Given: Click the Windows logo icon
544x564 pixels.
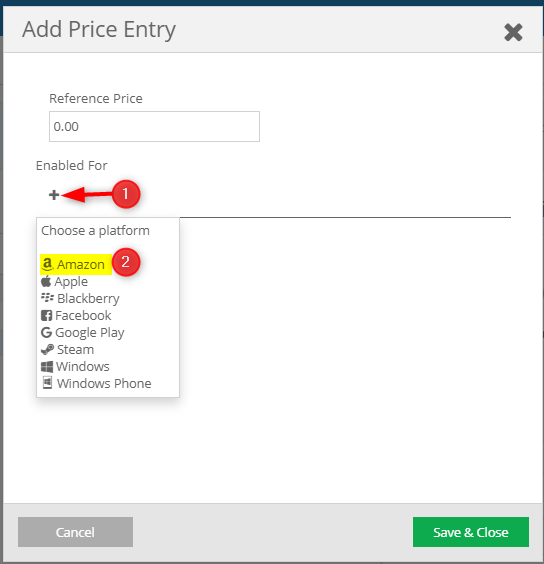Looking at the screenshot, I should (x=47, y=367).
